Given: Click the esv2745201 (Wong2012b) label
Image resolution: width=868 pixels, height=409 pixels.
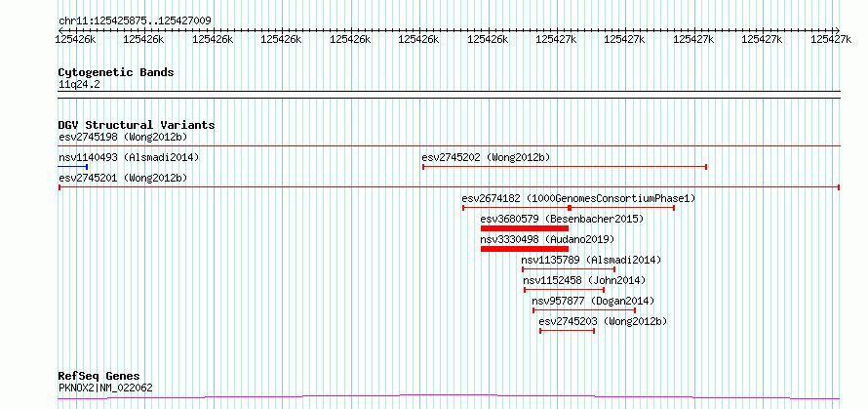Looking at the screenshot, I should 123,178.
